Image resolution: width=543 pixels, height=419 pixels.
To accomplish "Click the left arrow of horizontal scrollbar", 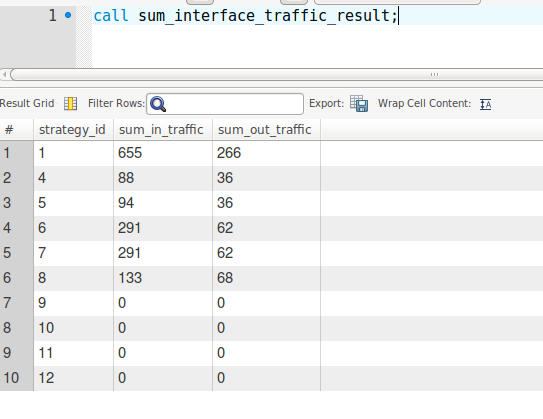I will [x=5, y=74].
